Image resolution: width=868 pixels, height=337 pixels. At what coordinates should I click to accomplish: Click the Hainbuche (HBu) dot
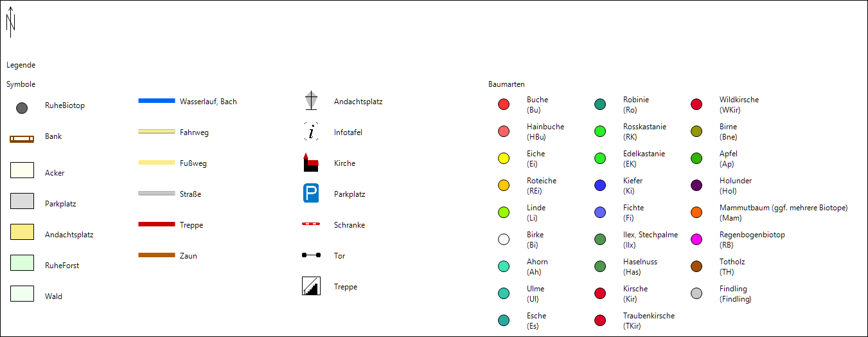[504, 131]
